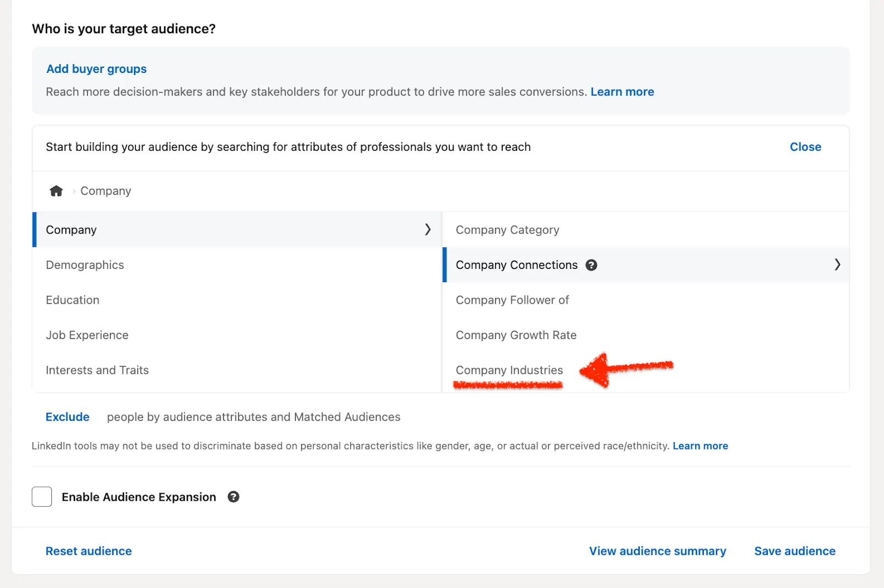Click Add buyer groups link
884x588 pixels.
click(x=97, y=69)
